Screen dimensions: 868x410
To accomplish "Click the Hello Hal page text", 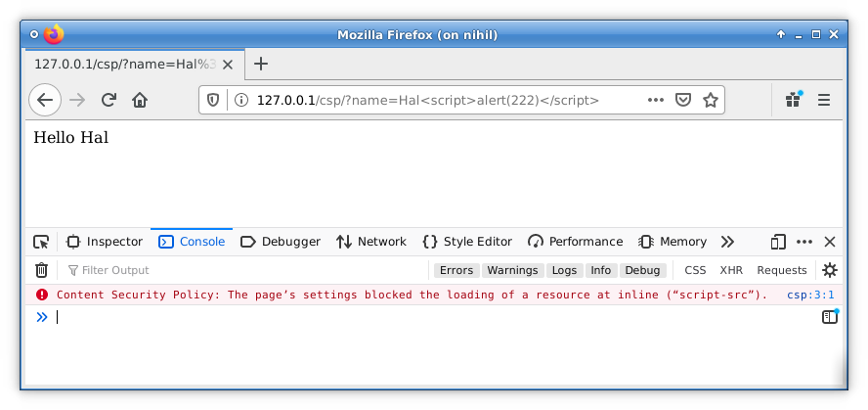I will click(x=70, y=138).
